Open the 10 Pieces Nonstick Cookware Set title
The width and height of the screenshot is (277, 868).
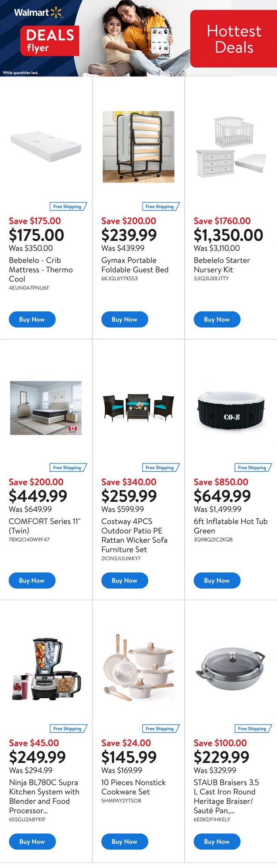coord(133,787)
